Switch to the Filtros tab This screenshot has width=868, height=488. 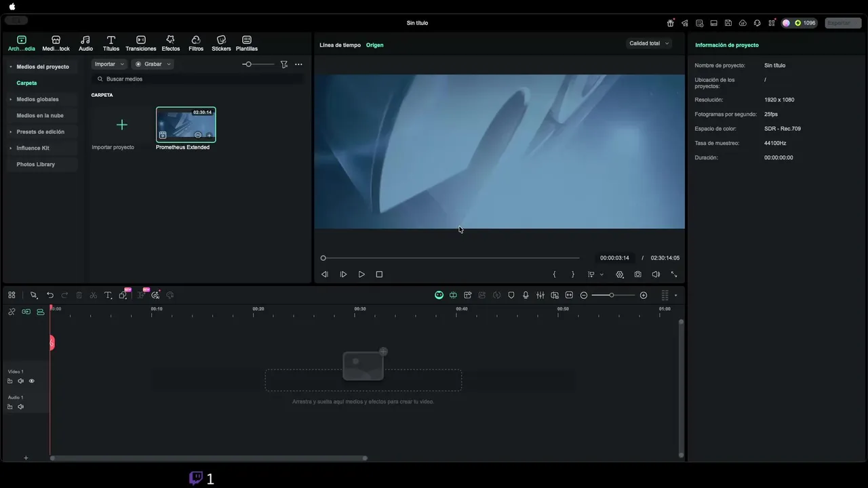coord(196,44)
